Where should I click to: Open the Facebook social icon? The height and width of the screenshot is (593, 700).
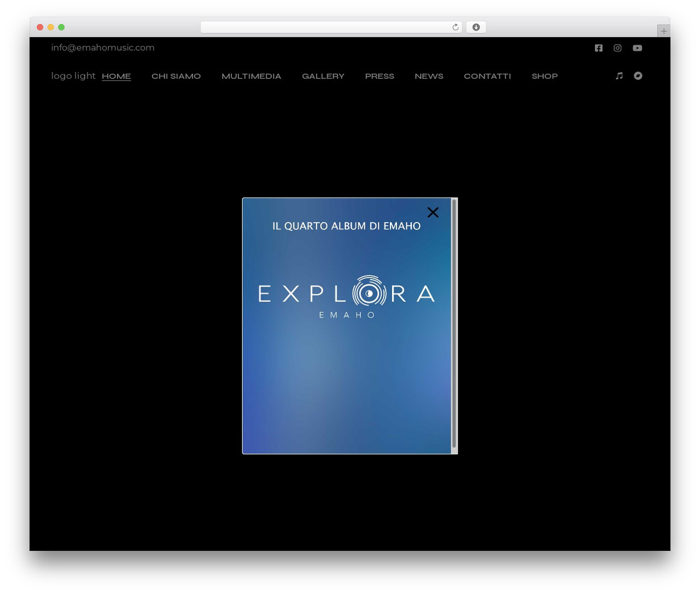(598, 48)
